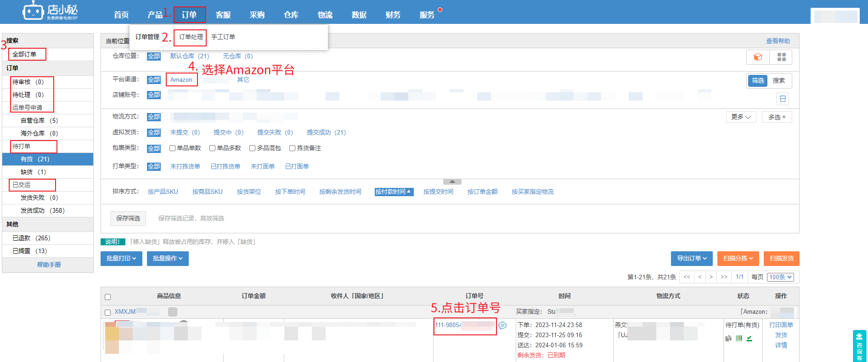Check 单品单数 package type

pos(173,148)
